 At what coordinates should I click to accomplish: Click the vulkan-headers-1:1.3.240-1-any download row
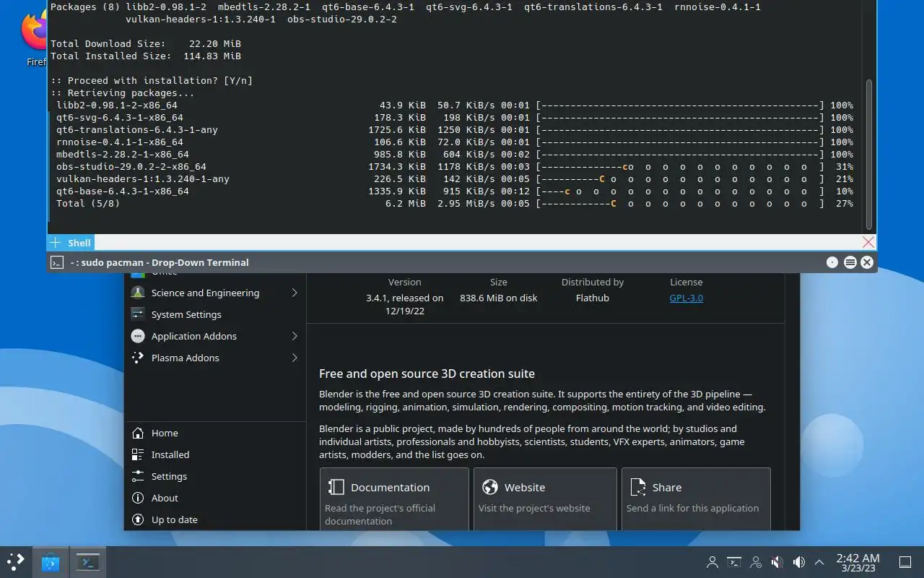coord(455,178)
